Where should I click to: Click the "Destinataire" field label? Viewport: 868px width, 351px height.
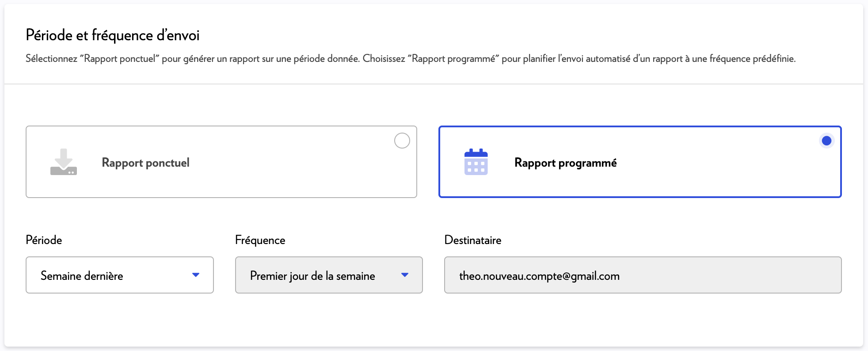[472, 240]
